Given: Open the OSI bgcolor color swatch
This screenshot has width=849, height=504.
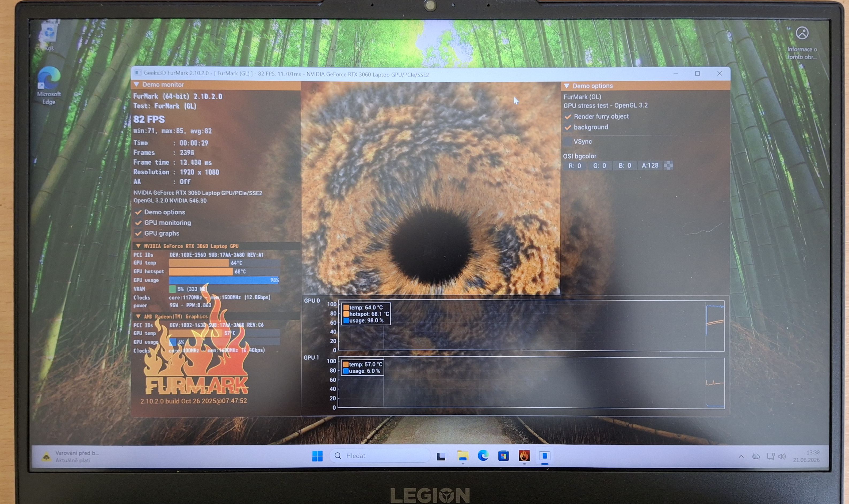Looking at the screenshot, I should (668, 165).
